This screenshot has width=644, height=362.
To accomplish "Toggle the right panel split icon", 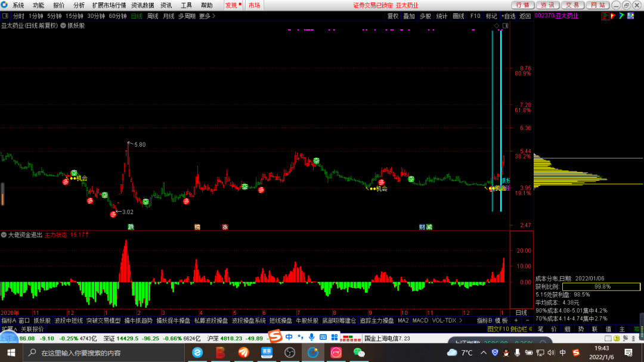I will [505, 26].
